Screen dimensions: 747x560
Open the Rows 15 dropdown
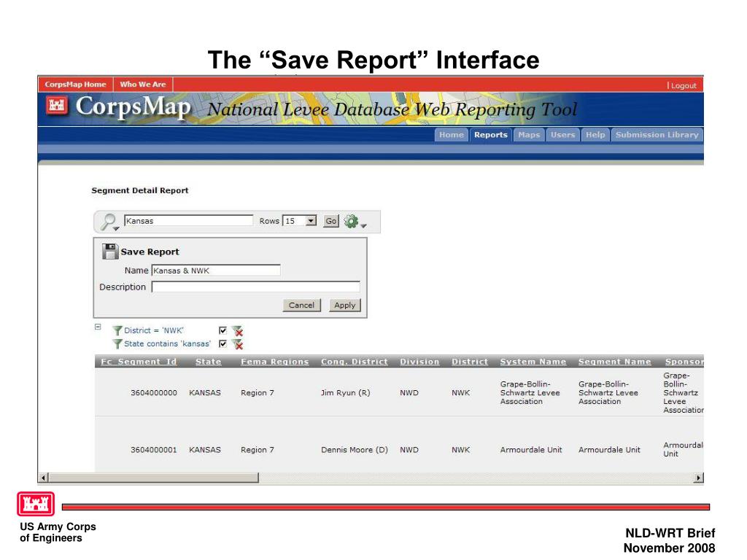click(x=311, y=221)
